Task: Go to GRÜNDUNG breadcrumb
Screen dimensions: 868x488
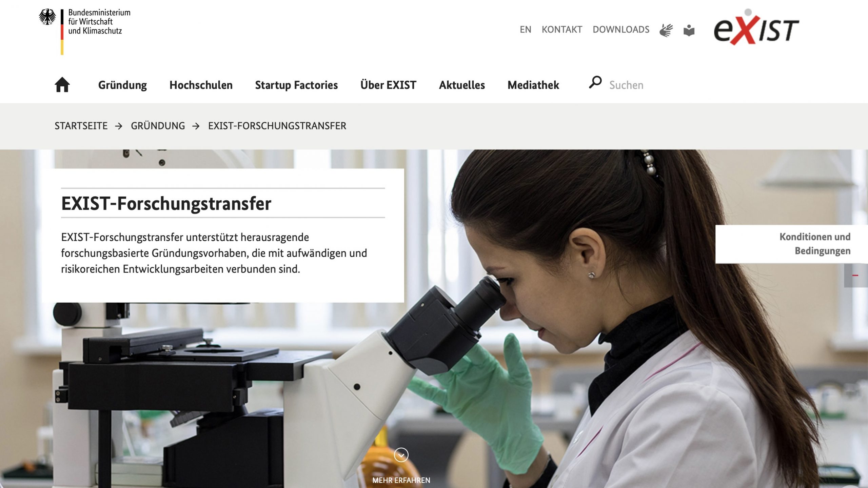Action: [x=158, y=126]
